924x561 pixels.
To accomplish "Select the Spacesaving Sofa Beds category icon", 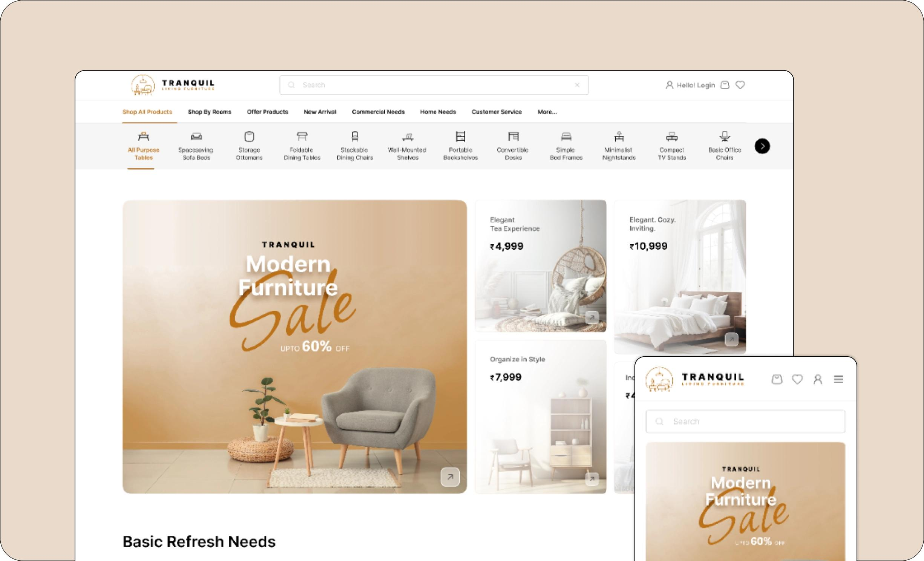I will point(196,136).
